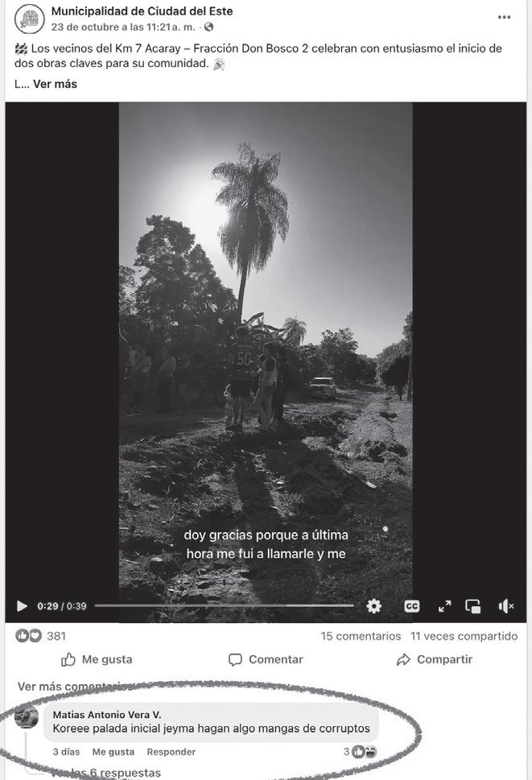Open the post options three-dot menu
Screen dimensions: 532x780
[x=504, y=18]
